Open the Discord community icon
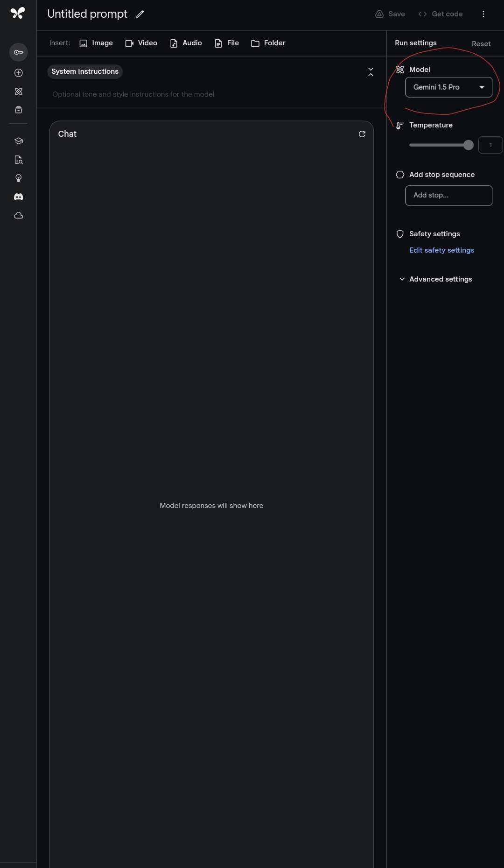The height and width of the screenshot is (868, 504). (19, 197)
